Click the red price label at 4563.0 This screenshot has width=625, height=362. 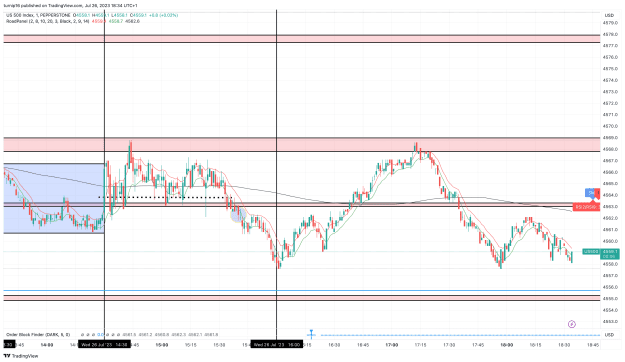coord(586,207)
